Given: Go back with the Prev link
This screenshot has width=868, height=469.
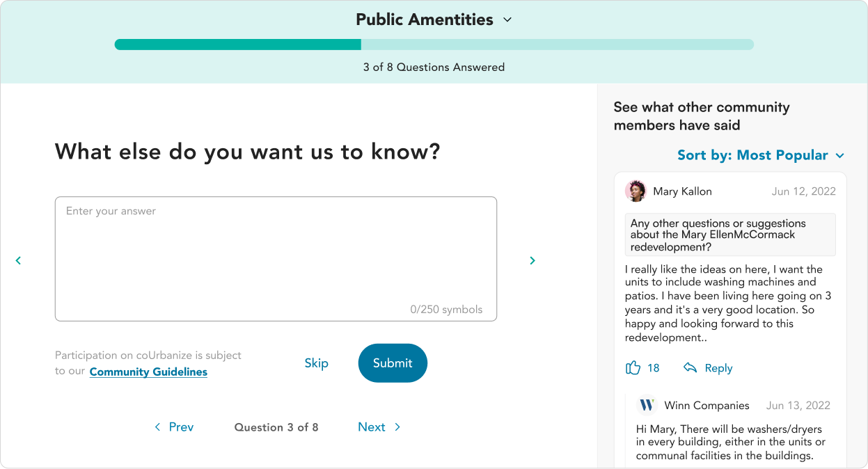Looking at the screenshot, I should (174, 427).
